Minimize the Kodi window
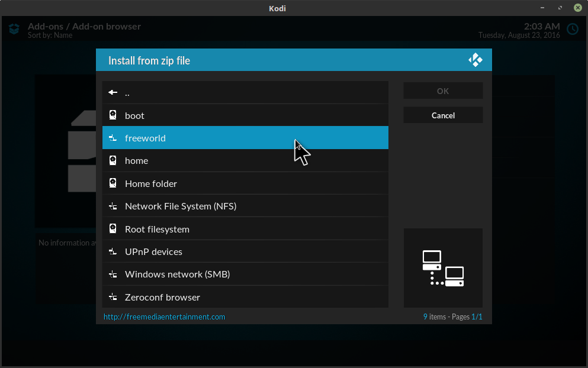 [542, 8]
